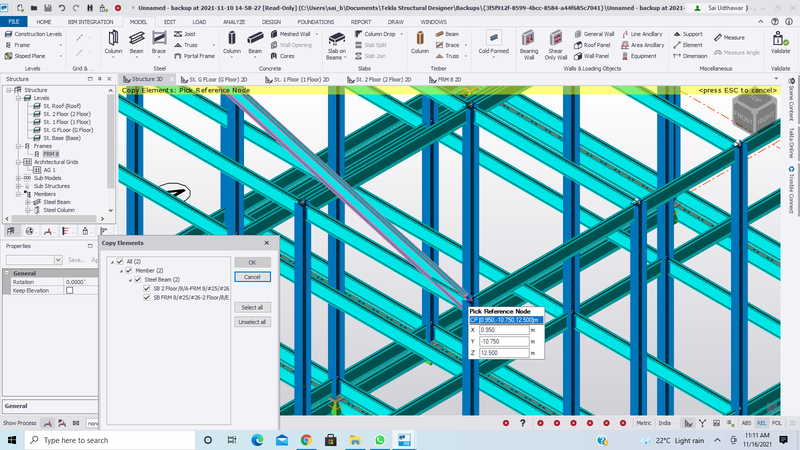Toggle the ABS coordinate mode
This screenshot has height=450, width=800.
point(746,423)
